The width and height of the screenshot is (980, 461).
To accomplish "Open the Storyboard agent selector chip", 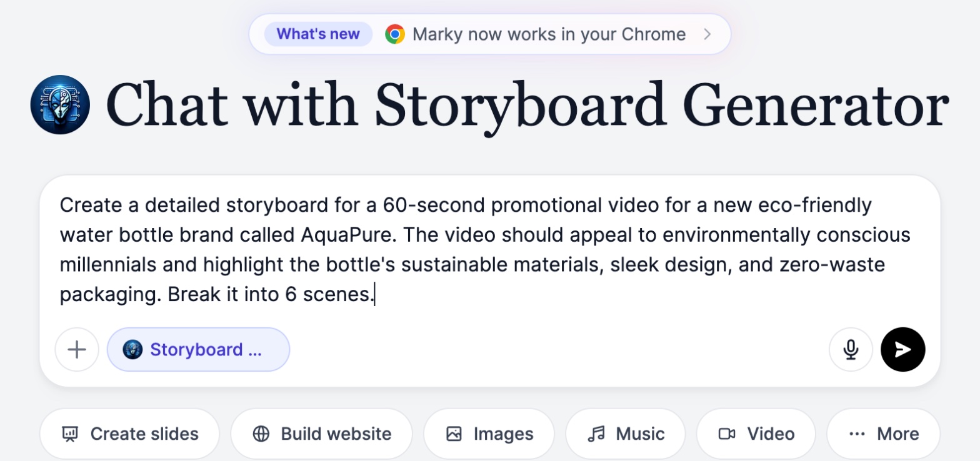I will click(198, 350).
